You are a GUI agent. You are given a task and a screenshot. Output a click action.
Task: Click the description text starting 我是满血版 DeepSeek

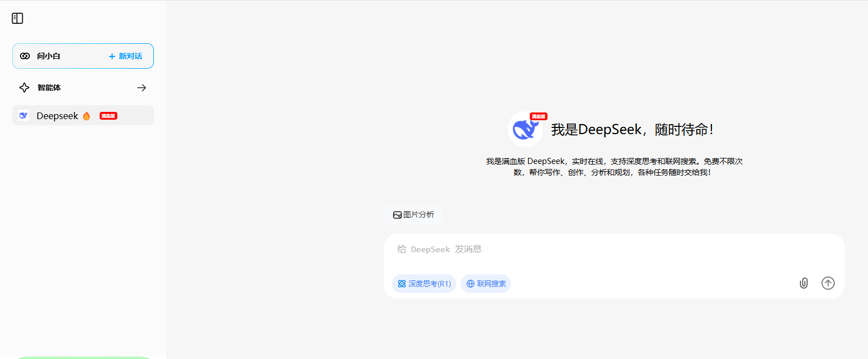point(614,167)
